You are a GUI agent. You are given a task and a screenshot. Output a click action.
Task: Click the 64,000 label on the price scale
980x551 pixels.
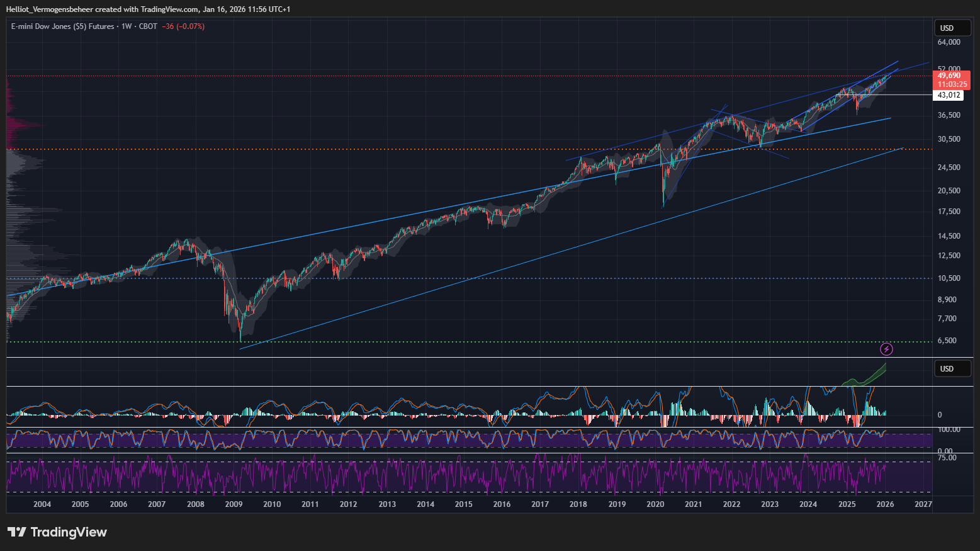pyautogui.click(x=949, y=42)
